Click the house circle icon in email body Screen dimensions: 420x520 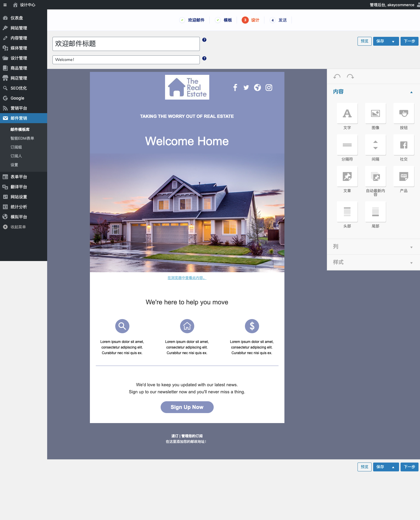[187, 326]
